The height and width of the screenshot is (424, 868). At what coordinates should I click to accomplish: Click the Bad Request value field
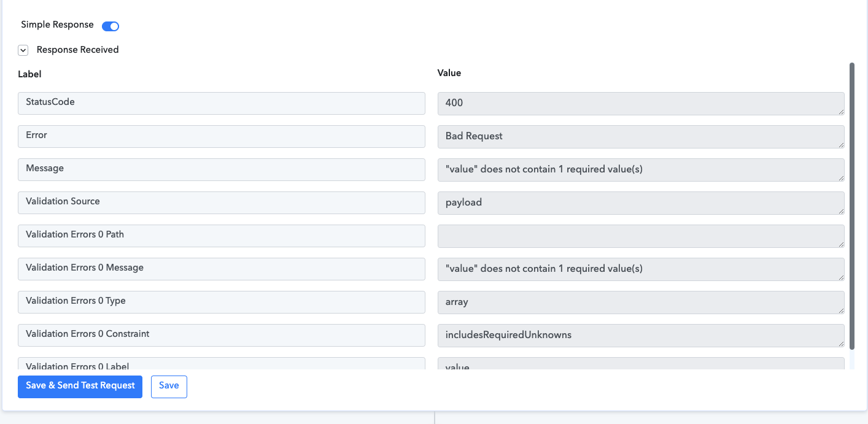pos(641,137)
